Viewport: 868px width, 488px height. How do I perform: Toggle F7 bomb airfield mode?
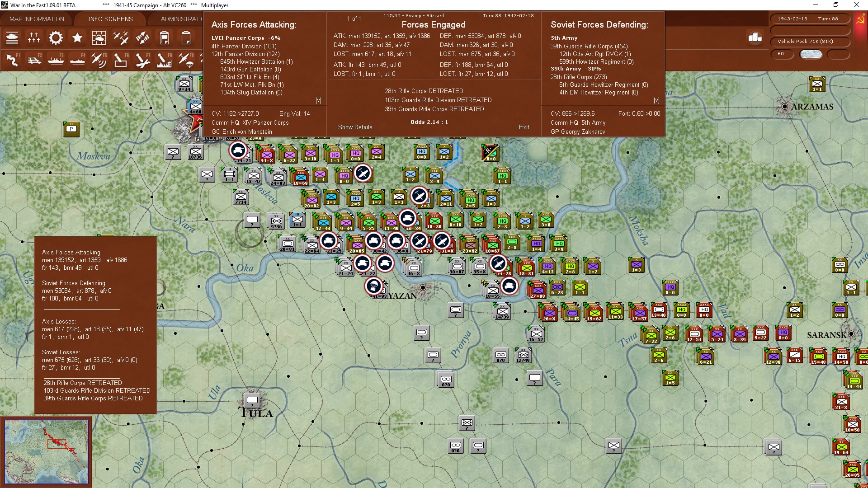pyautogui.click(x=142, y=60)
